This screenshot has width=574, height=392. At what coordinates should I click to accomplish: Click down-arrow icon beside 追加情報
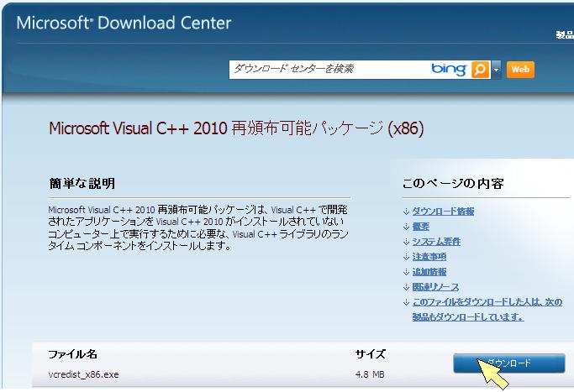406,272
